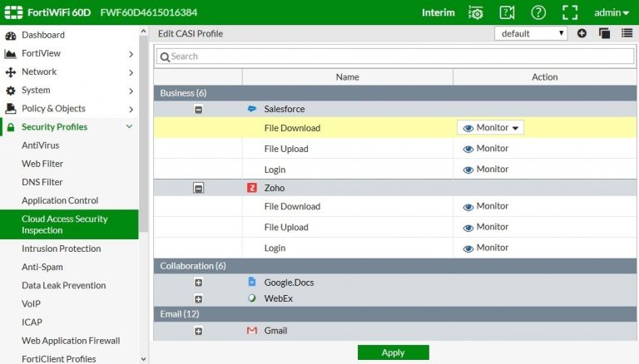Collapse the Zoho application group
The width and height of the screenshot is (639, 364).
click(198, 189)
